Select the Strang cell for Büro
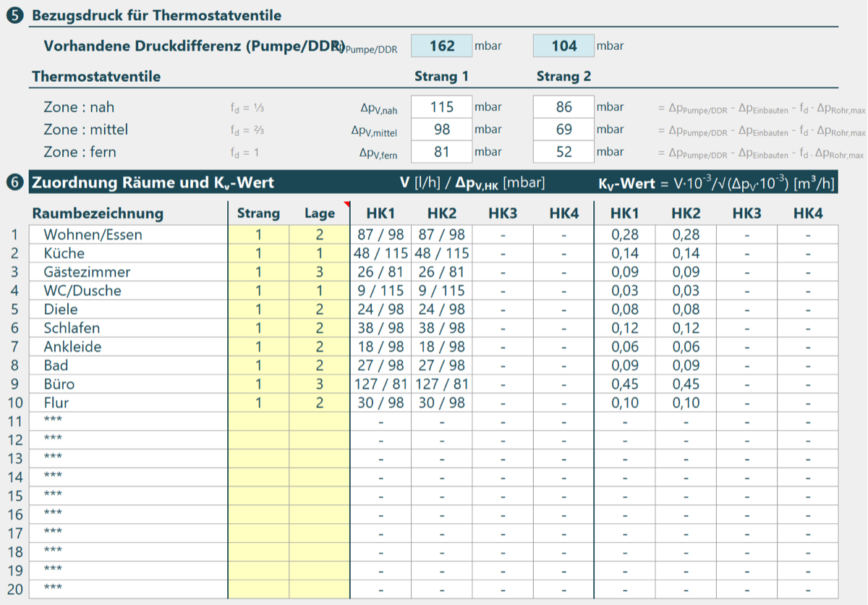The height and width of the screenshot is (605, 868). (259, 384)
